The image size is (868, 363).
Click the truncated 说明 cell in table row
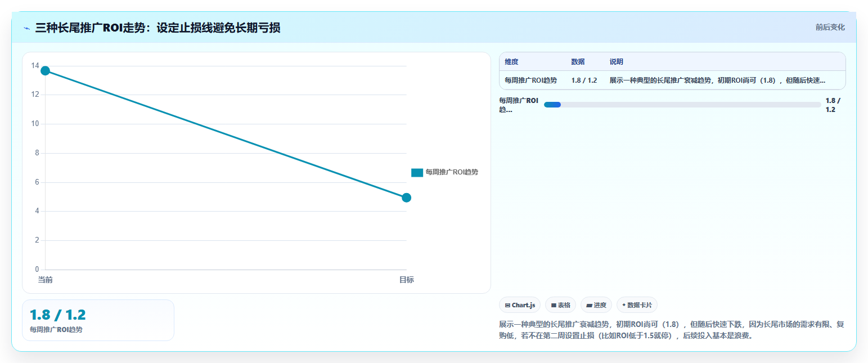[x=717, y=80]
